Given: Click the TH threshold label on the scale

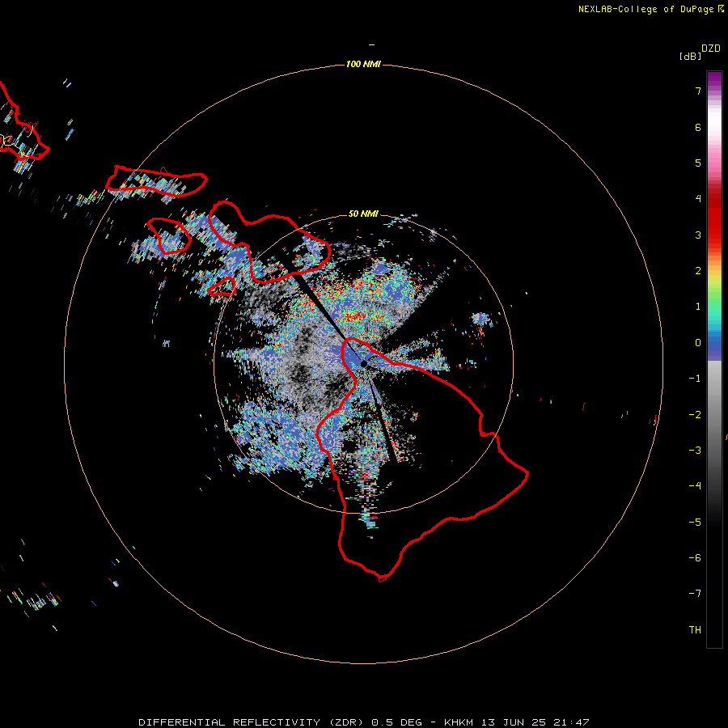Looking at the screenshot, I should pyautogui.click(x=695, y=630).
